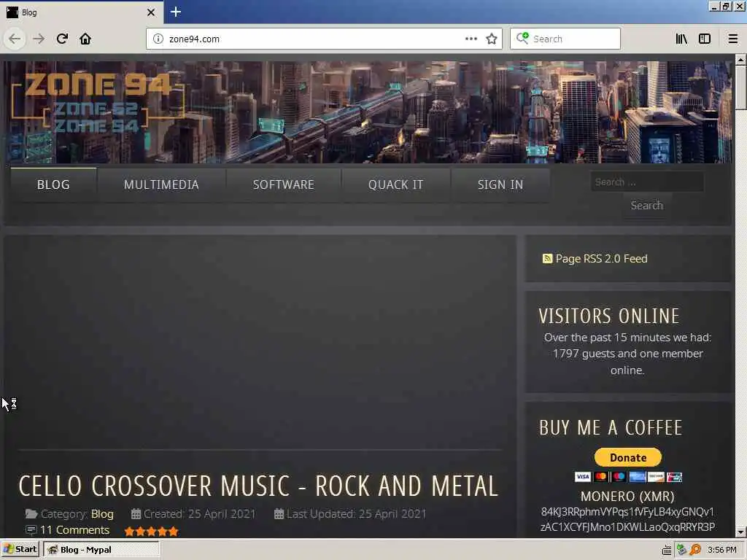
Task: Open the SIGN IN navigation item
Action: pos(500,184)
